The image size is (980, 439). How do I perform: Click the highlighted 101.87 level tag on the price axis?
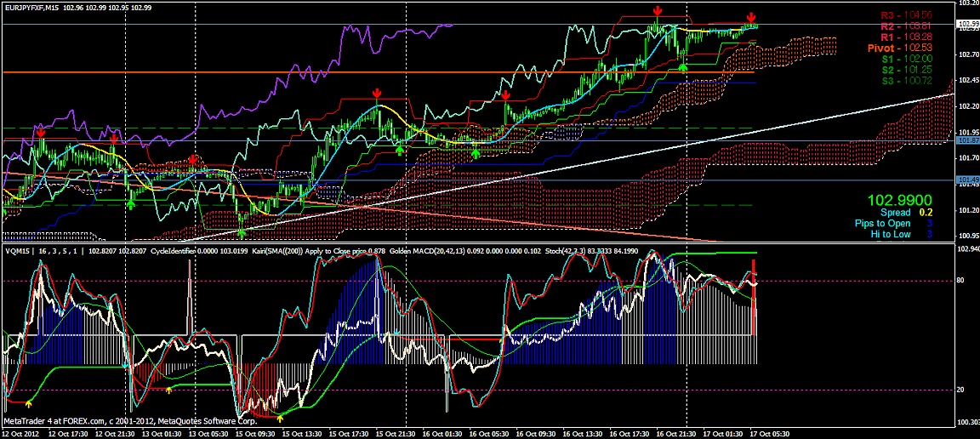(966, 140)
